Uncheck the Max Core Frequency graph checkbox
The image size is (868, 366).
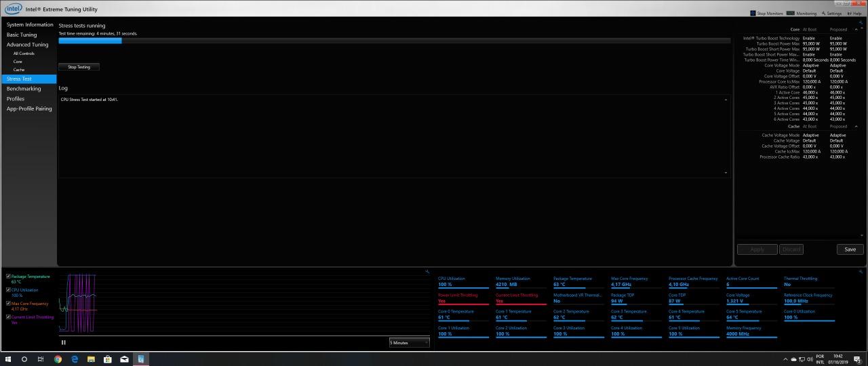click(8, 304)
